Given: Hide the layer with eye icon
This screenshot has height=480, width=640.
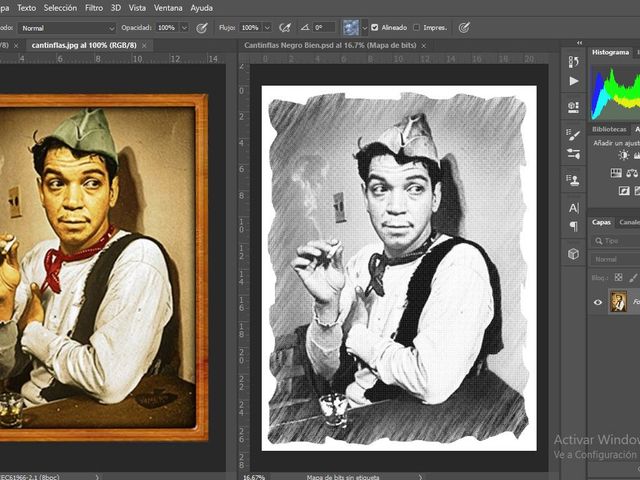Looking at the screenshot, I should pos(598,302).
